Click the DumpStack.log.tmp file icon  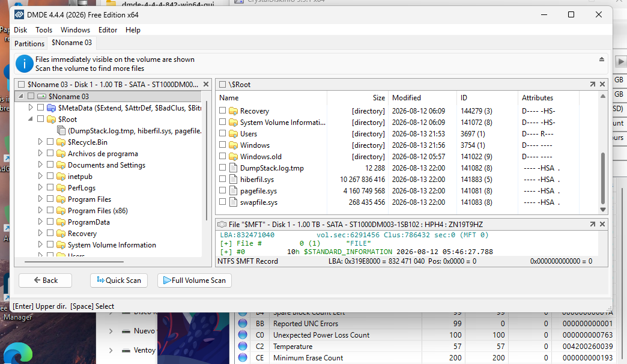point(233,168)
